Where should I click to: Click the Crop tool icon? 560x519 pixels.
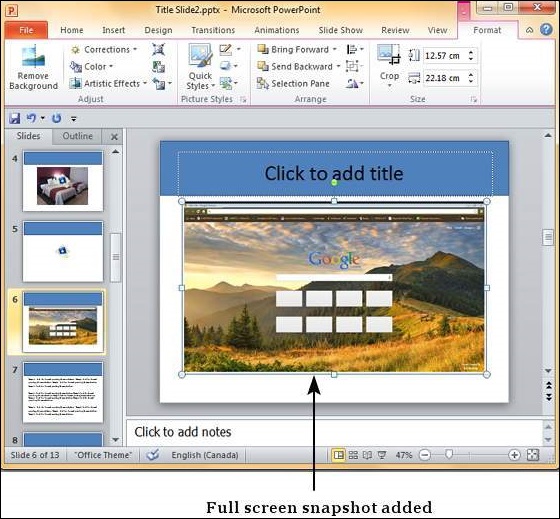(x=389, y=55)
